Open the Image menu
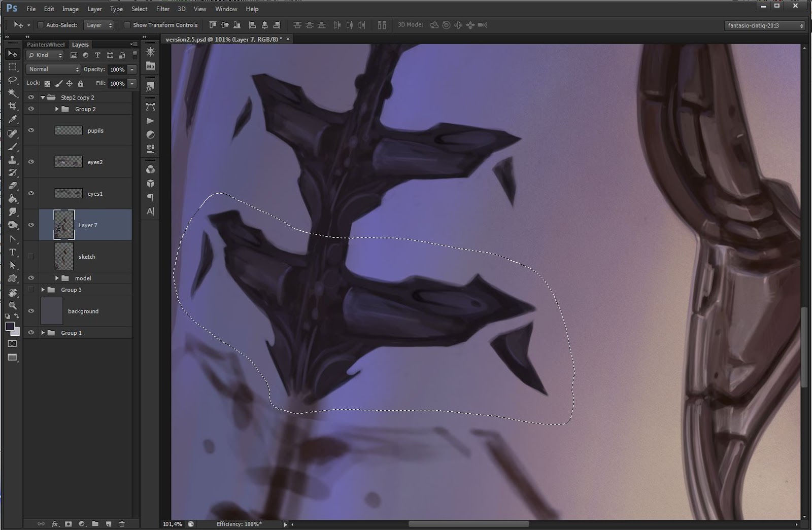Image resolution: width=812 pixels, height=530 pixels. tap(70, 9)
